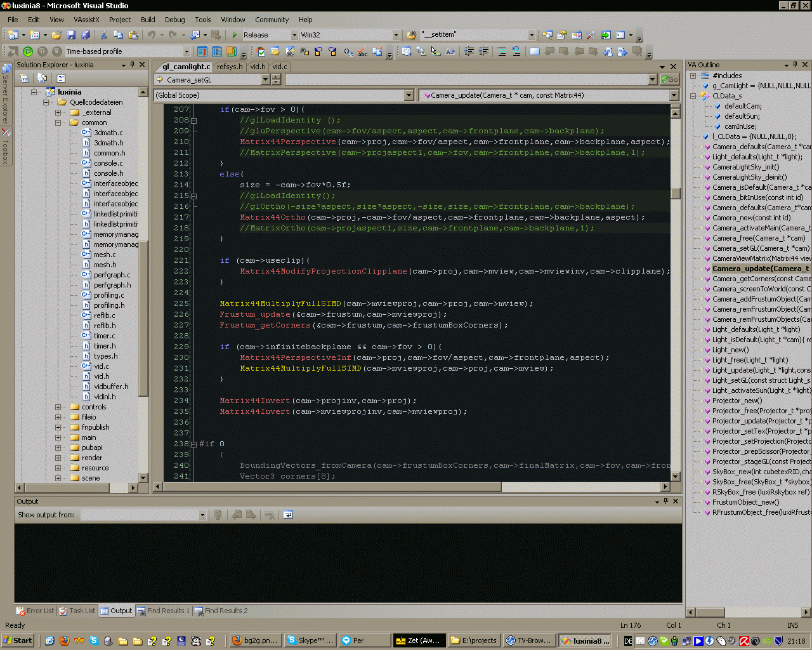Click the Go button
The image size is (812, 650).
click(x=669, y=79)
